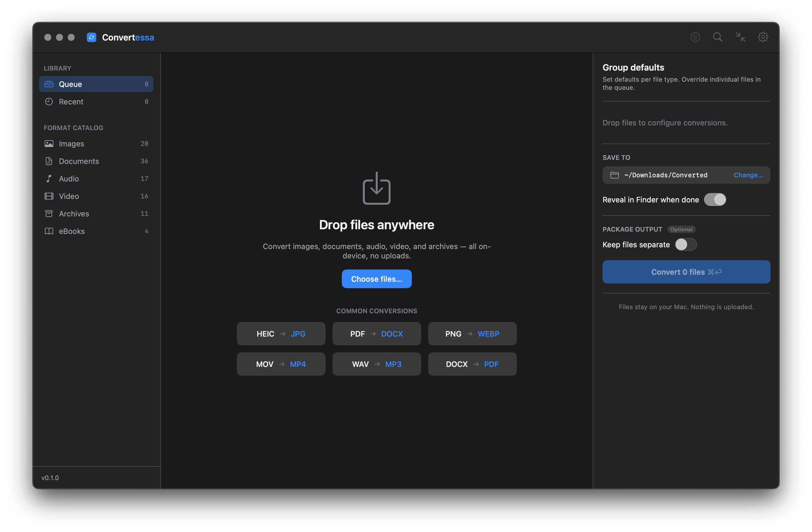Image resolution: width=812 pixels, height=532 pixels.
Task: Open the eBooks format catalog
Action: coord(96,231)
